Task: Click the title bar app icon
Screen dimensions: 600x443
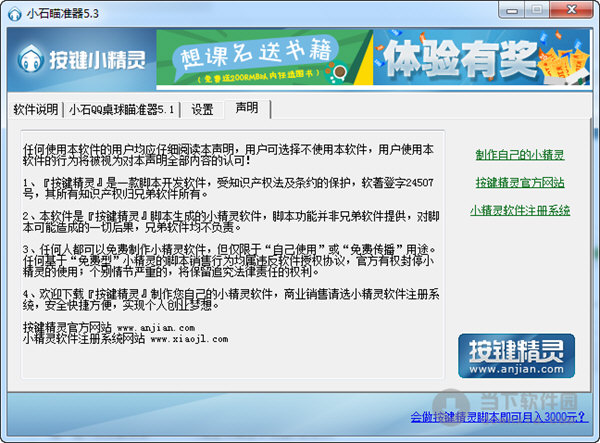Action: click(15, 14)
